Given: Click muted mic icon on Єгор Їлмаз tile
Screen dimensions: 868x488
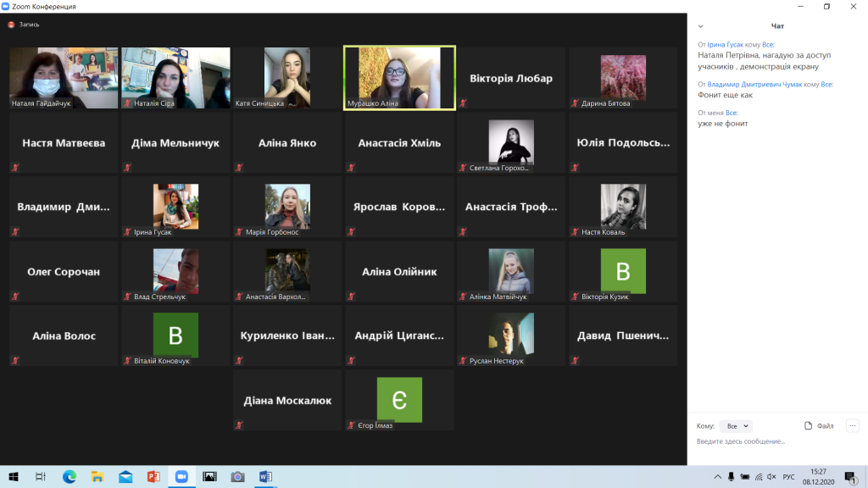Looking at the screenshot, I should (x=352, y=425).
